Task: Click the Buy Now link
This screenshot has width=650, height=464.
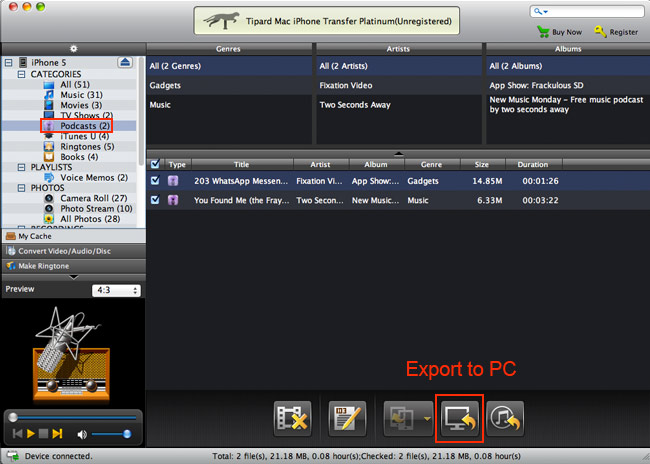Action: (567, 32)
